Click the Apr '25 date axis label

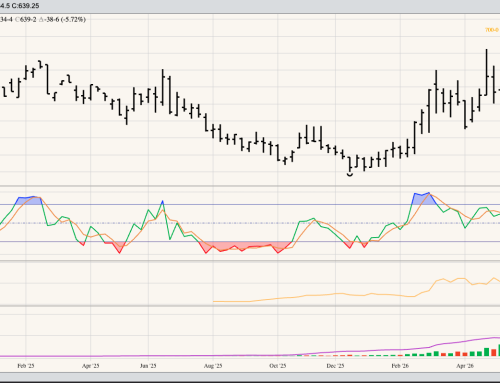point(90,366)
